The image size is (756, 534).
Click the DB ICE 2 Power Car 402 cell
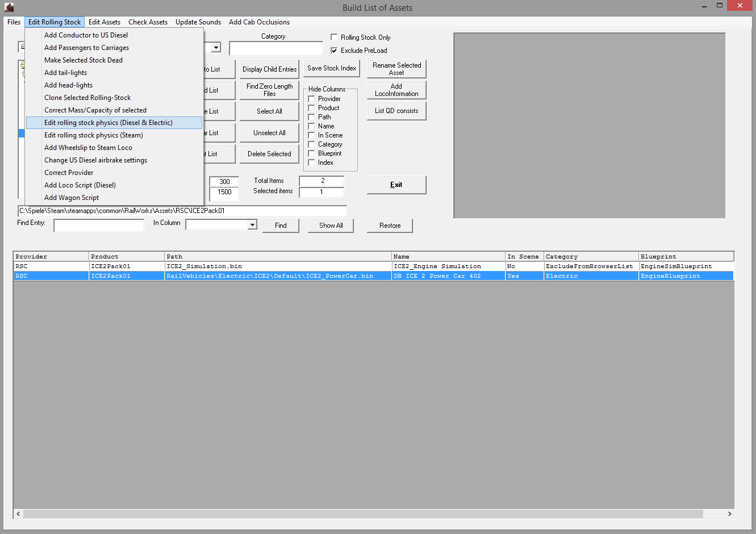(449, 276)
